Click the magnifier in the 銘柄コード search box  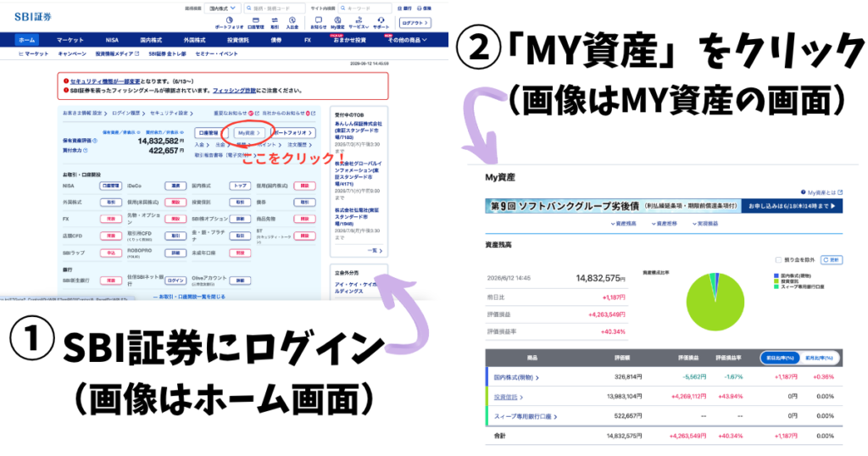pos(249,8)
